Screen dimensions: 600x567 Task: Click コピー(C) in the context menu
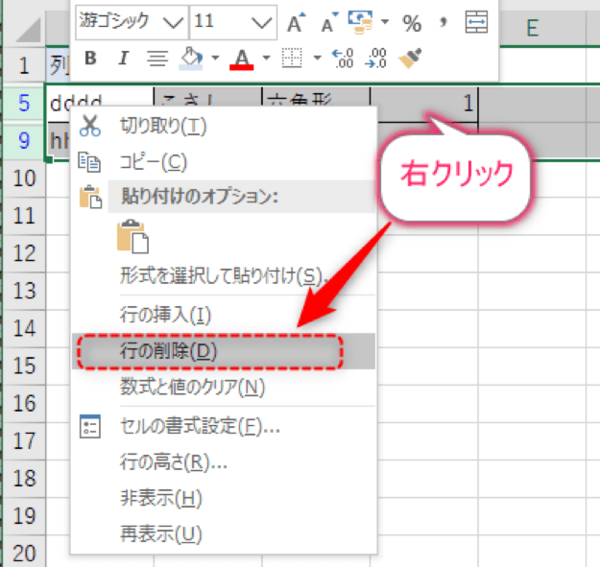pos(152,161)
